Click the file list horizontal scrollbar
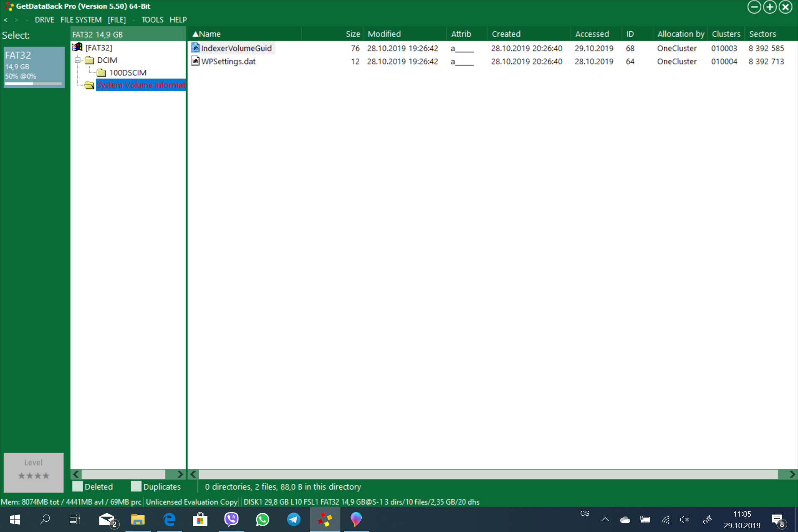Viewport: 798px width, 532px height. point(488,474)
